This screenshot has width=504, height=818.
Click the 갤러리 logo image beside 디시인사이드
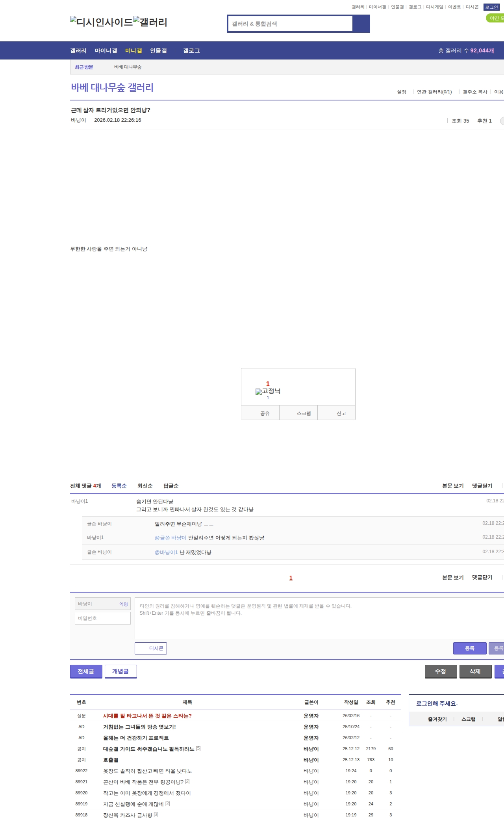[x=150, y=22]
